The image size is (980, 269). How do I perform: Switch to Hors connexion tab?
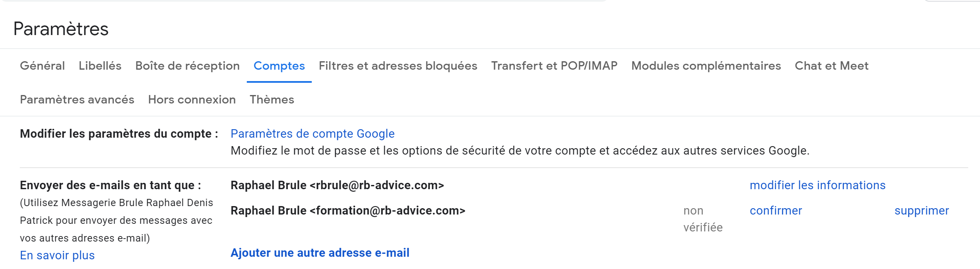click(x=192, y=100)
